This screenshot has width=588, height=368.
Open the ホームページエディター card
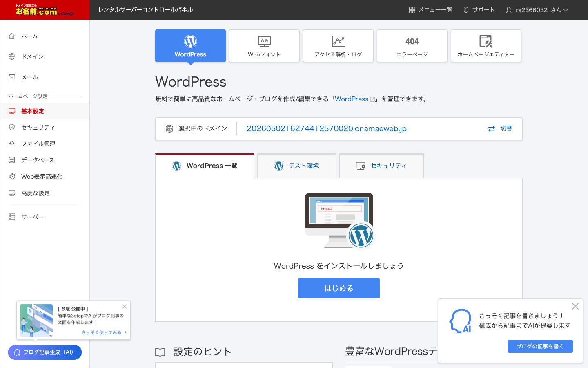pos(486,46)
